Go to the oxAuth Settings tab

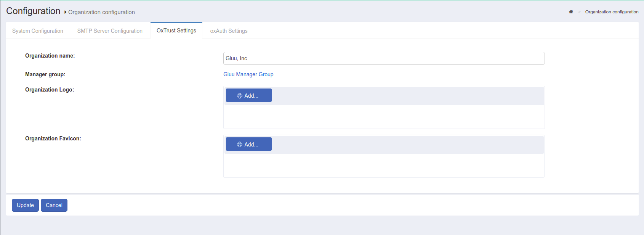(x=229, y=31)
